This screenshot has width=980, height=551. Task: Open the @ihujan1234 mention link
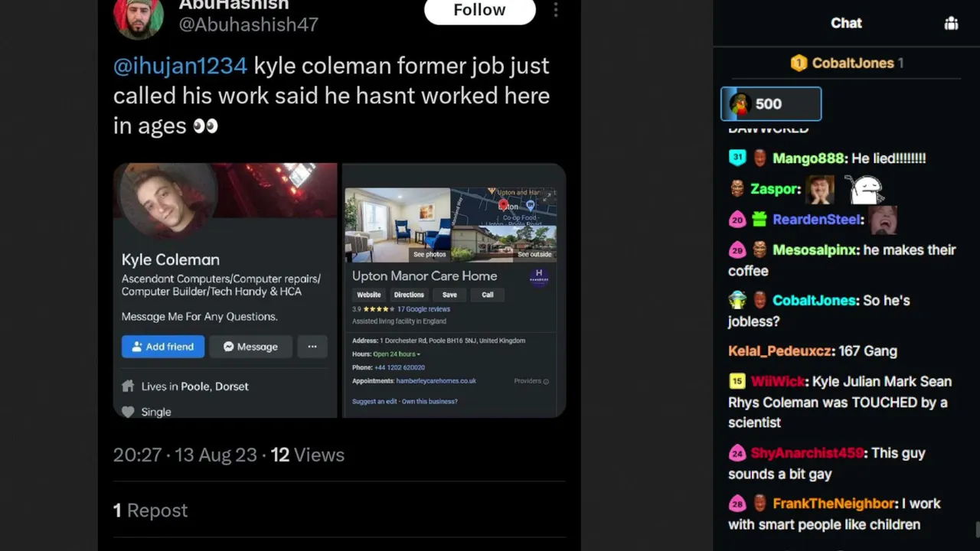click(181, 66)
